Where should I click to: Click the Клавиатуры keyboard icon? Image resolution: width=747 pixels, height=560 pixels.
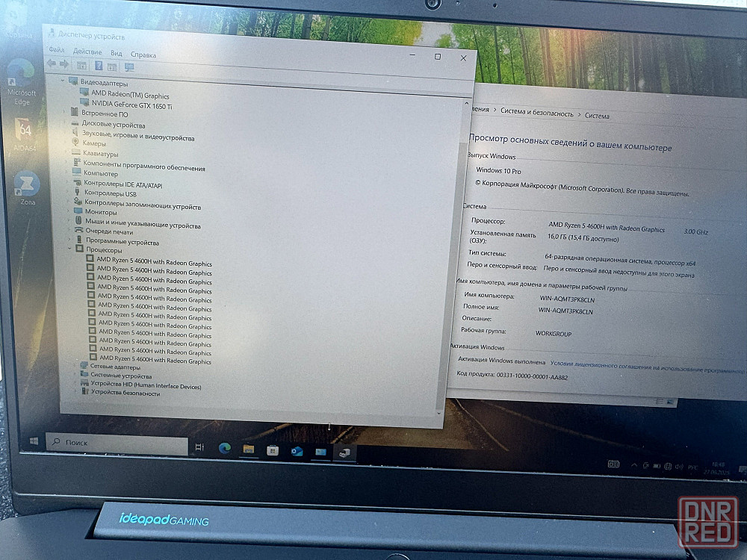[x=75, y=152]
